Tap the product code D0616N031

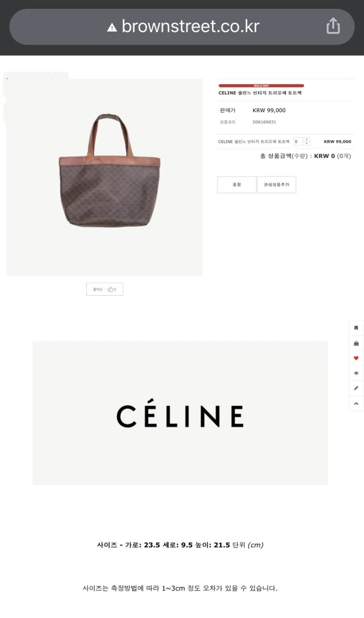(264, 122)
